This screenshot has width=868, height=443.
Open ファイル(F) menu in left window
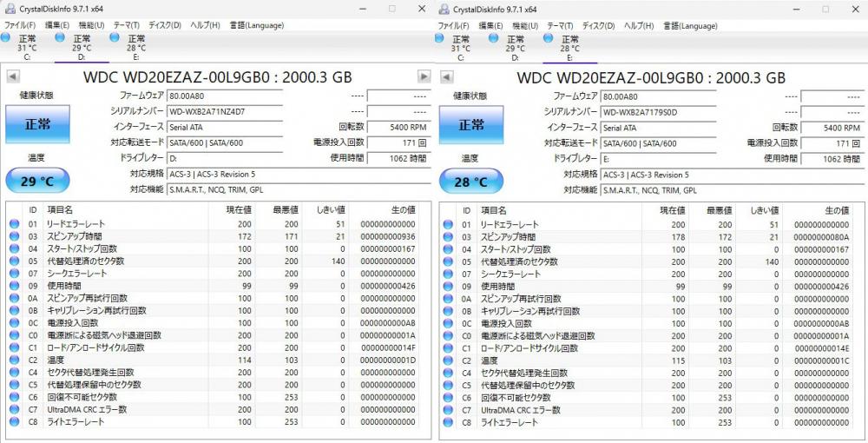(20, 25)
